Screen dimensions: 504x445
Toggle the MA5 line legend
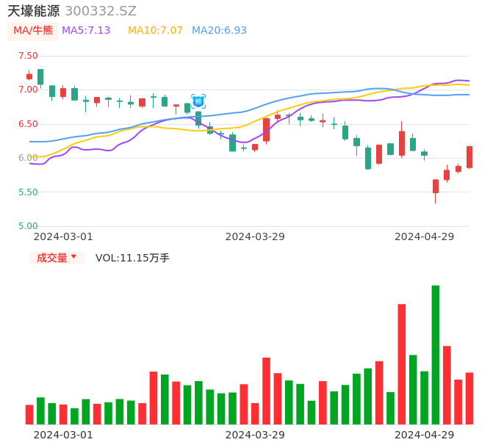pos(86,31)
